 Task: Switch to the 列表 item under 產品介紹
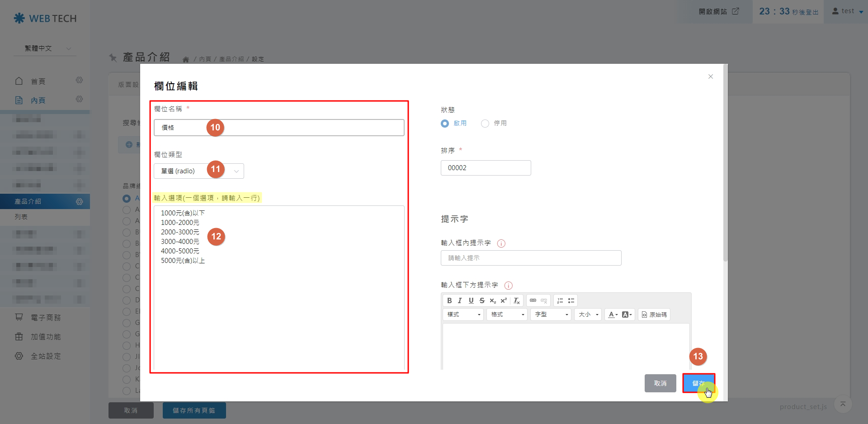coord(21,217)
